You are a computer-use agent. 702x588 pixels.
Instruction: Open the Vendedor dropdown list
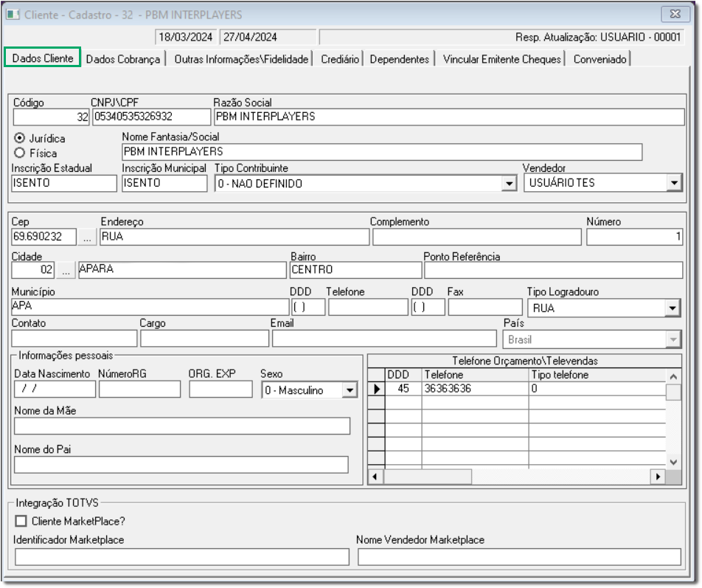[674, 183]
